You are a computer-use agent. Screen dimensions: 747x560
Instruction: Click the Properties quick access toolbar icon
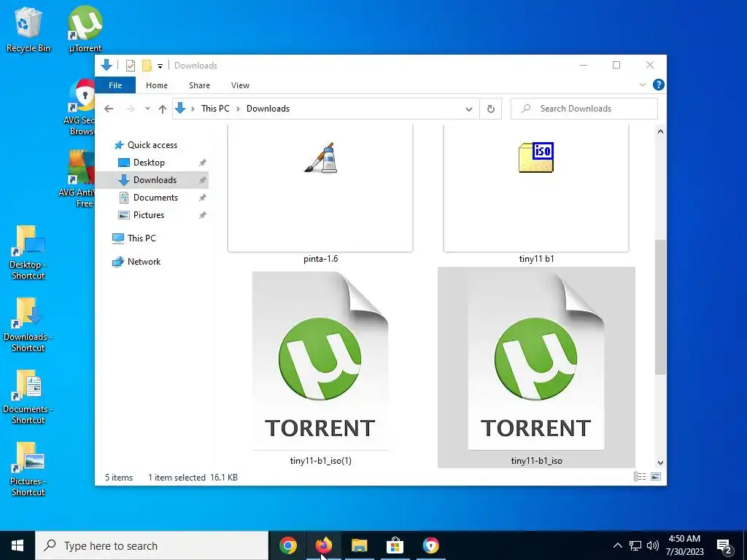pyautogui.click(x=130, y=66)
